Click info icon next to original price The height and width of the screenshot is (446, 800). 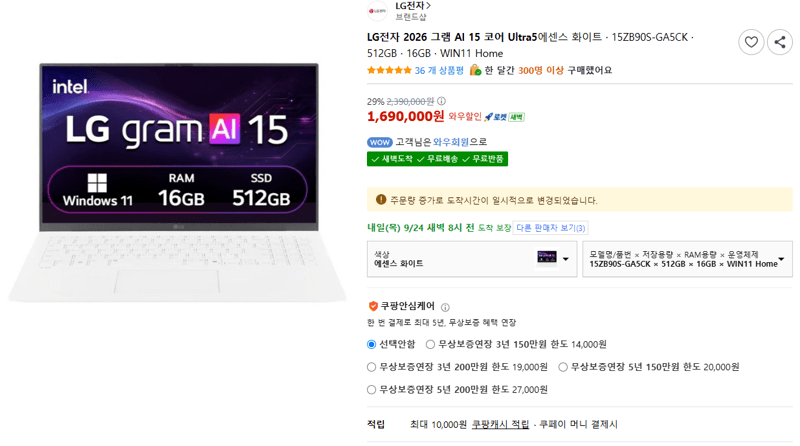coord(441,101)
